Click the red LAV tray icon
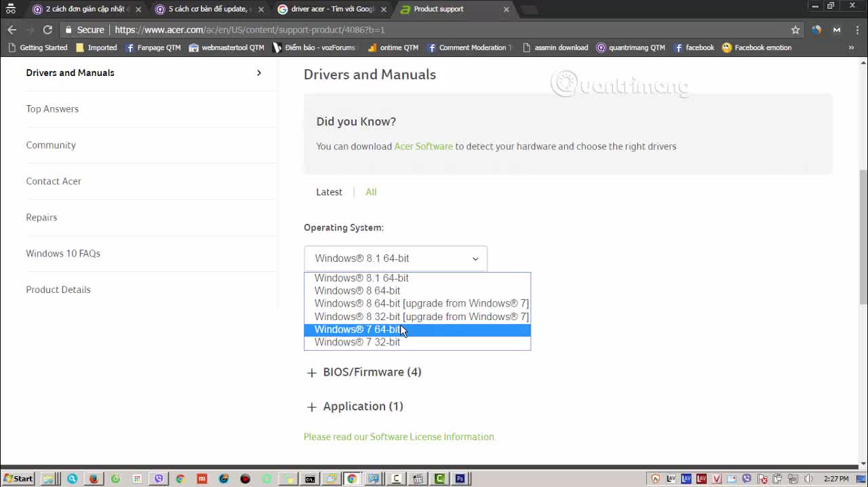 (701, 478)
